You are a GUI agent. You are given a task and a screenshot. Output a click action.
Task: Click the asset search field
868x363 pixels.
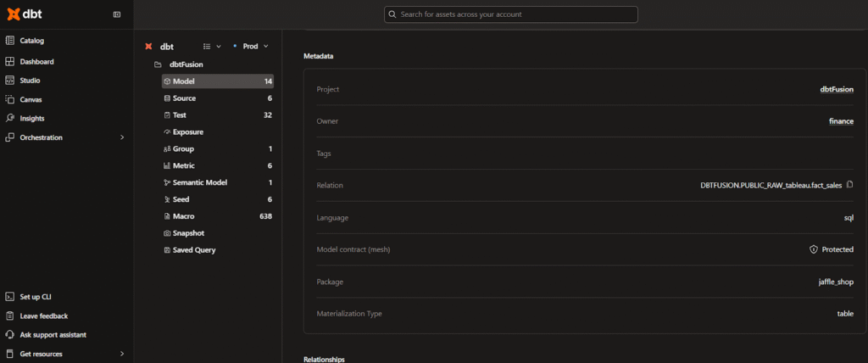click(510, 14)
